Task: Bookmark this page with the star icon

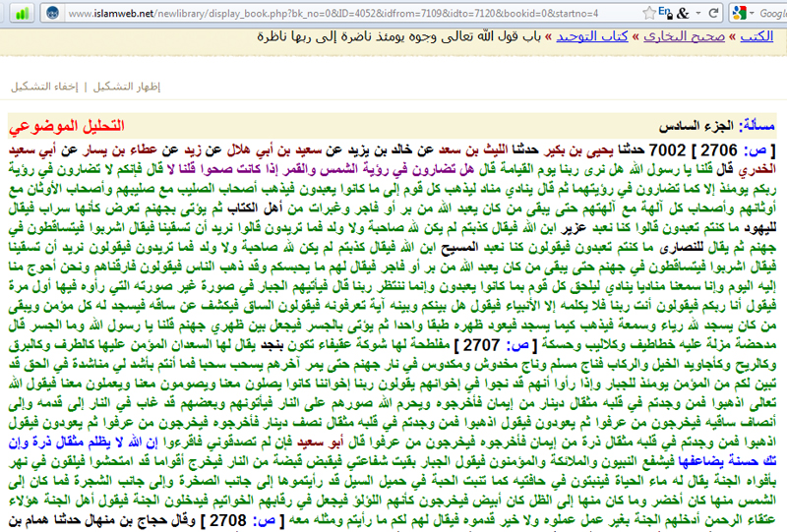Action: [649, 13]
